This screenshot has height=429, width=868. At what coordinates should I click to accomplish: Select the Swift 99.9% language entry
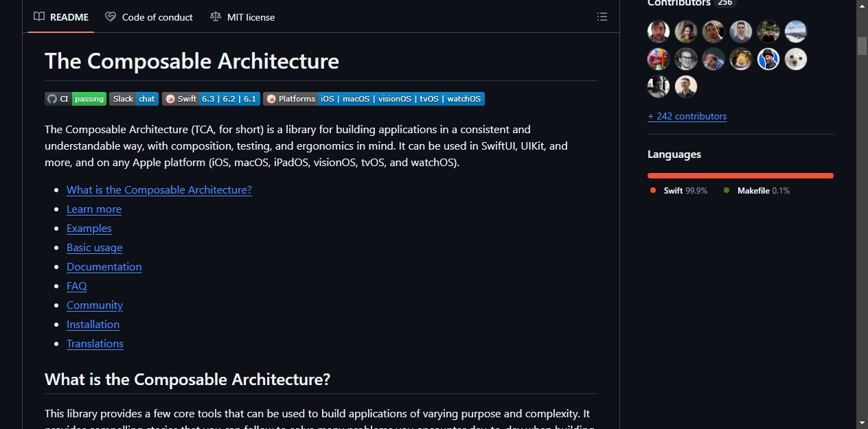tap(679, 191)
